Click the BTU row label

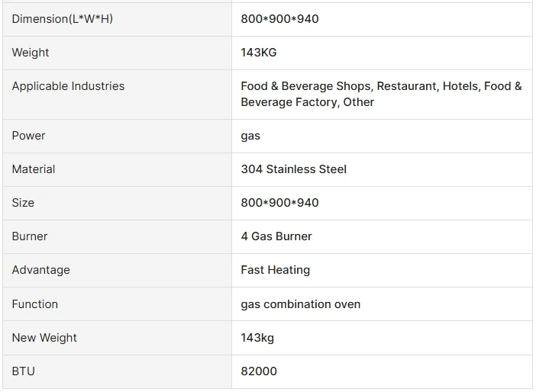pyautogui.click(x=24, y=371)
